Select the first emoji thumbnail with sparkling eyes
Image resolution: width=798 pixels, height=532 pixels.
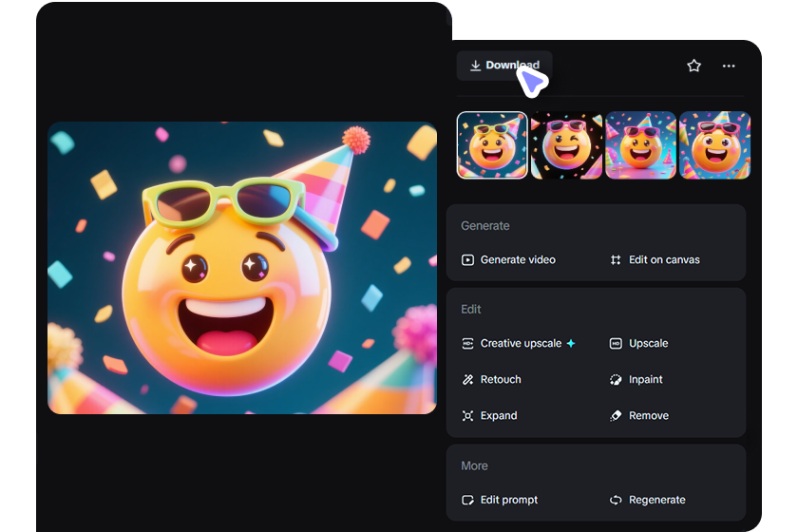coord(492,145)
